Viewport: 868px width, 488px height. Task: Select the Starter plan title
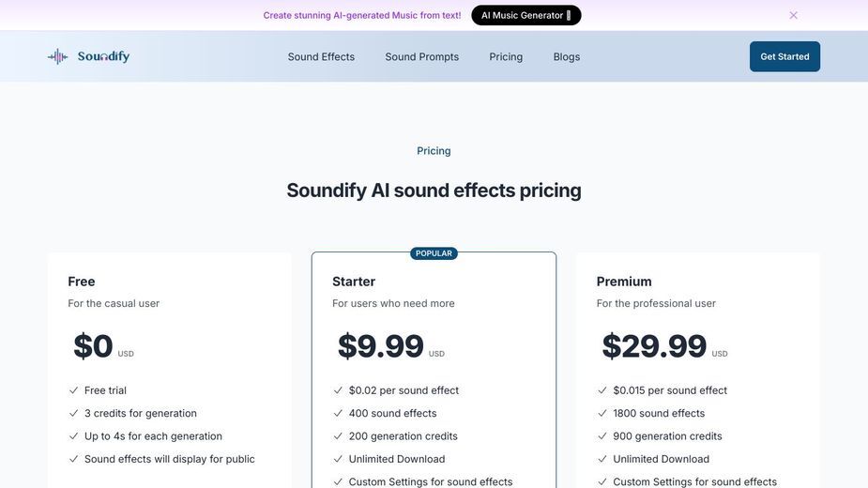[354, 282]
